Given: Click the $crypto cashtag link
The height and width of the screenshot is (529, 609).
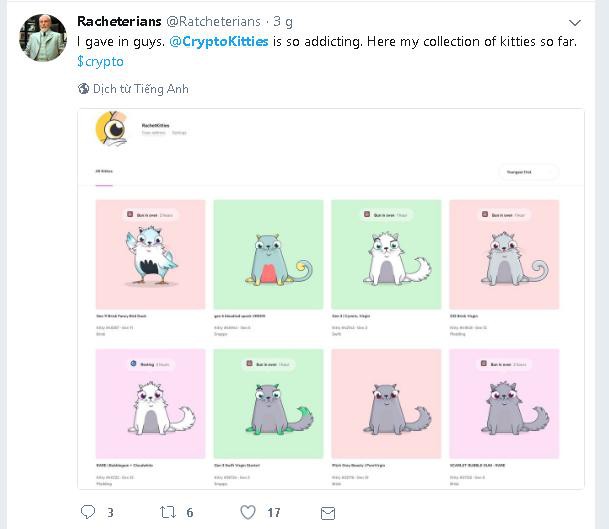Looking at the screenshot, I should (100, 61).
